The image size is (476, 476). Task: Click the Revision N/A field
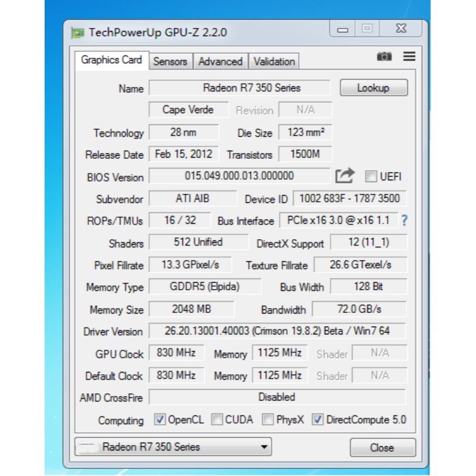point(305,109)
